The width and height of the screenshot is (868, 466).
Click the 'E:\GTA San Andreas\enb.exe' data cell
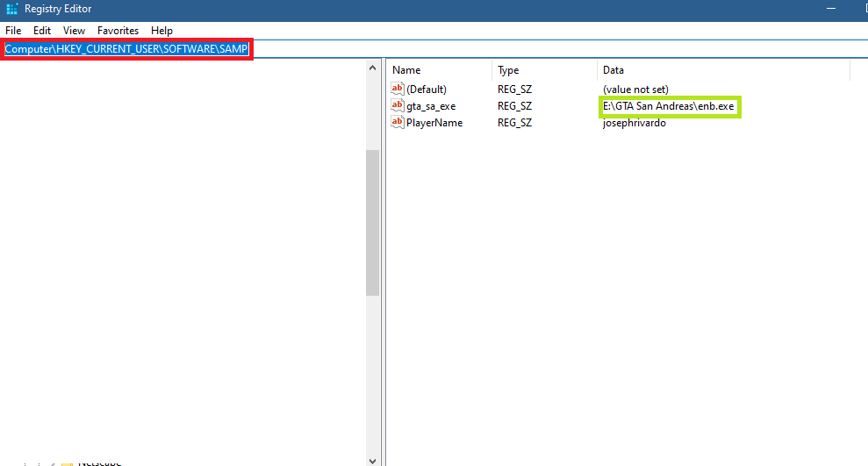click(x=668, y=106)
